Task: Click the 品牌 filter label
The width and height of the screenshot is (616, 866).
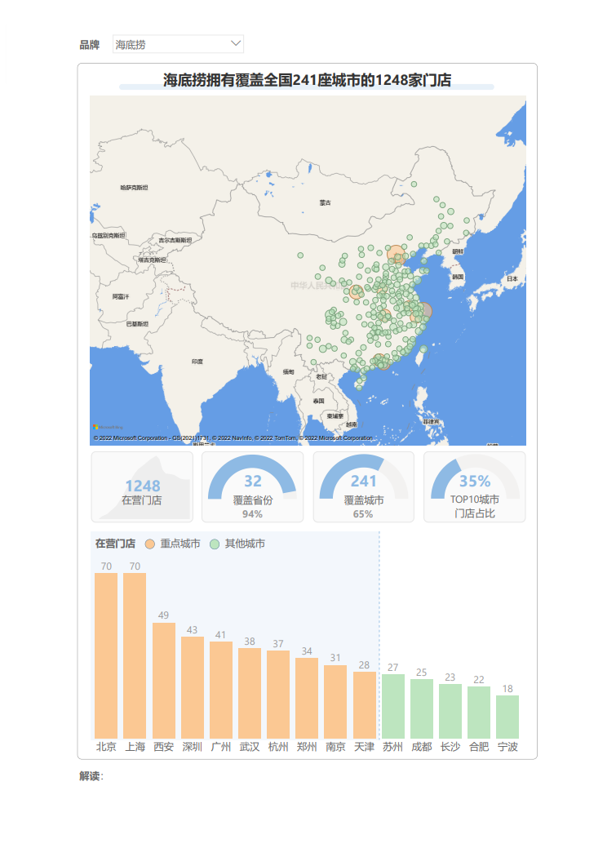Action: pyautogui.click(x=90, y=45)
